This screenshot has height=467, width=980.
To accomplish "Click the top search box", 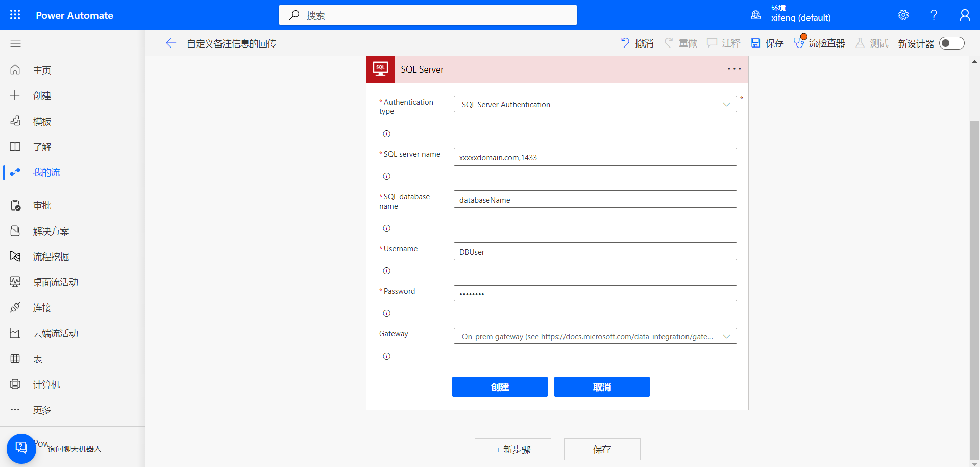I will tap(428, 15).
